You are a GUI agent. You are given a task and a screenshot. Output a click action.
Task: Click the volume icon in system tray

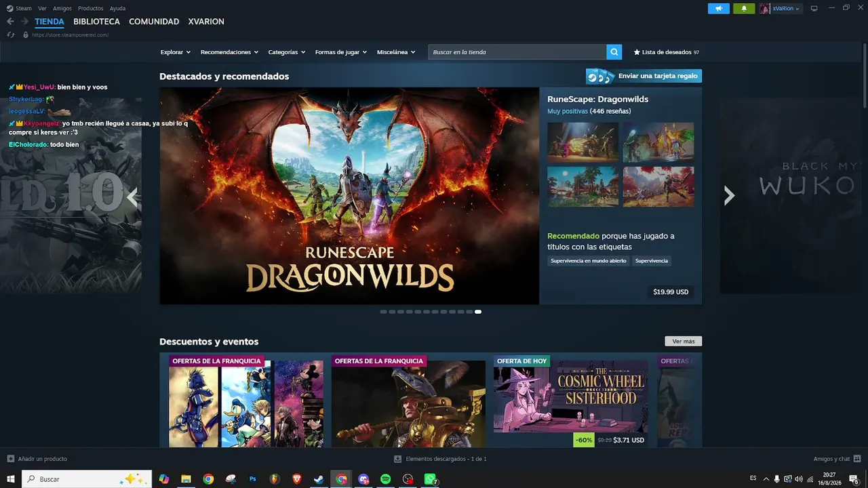[x=798, y=479]
